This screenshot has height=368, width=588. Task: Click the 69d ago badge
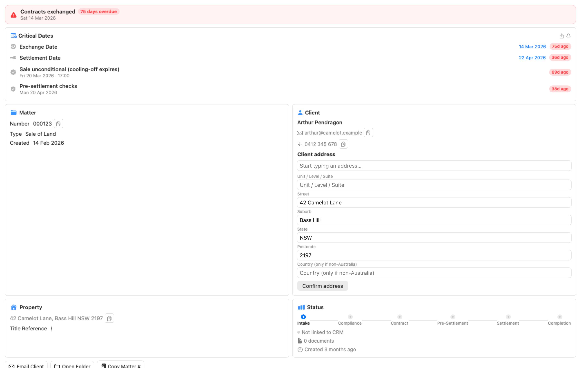[x=560, y=72]
